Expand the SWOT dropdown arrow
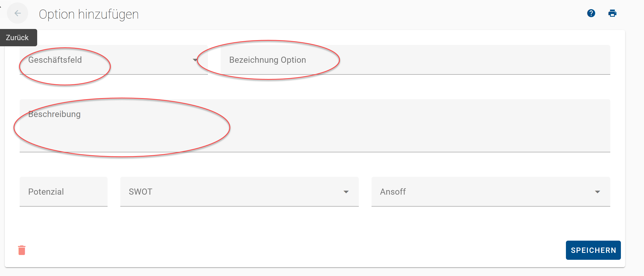Screen dimensions: 644x276 click(x=346, y=192)
